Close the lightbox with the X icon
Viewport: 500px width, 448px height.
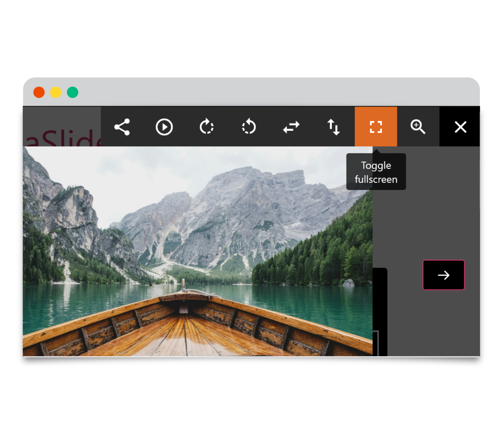click(x=460, y=127)
